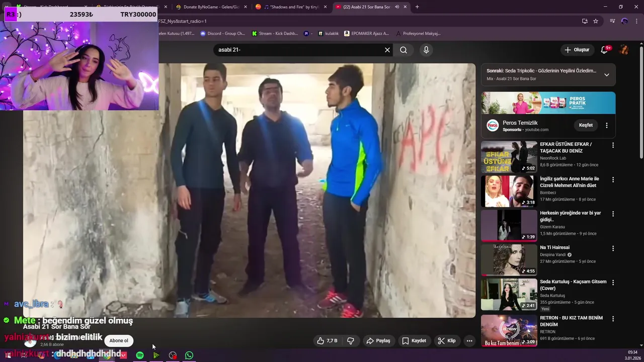Open Seda Kurtuluş Kaçsam Gitsem thumbnail

point(509,294)
